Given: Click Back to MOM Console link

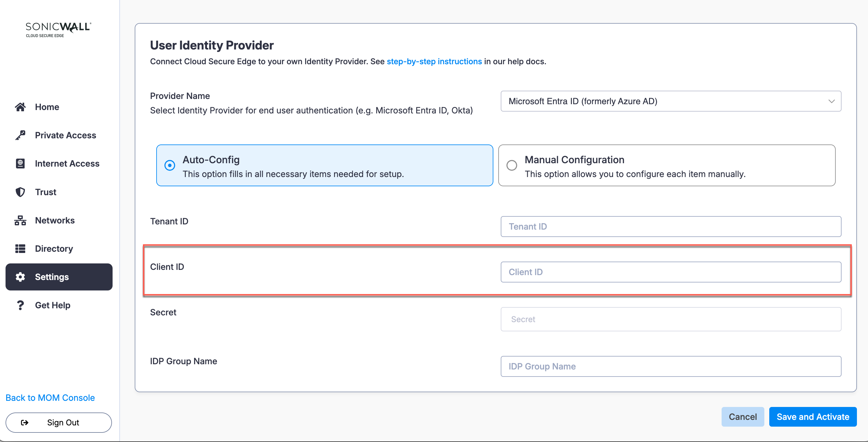Looking at the screenshot, I should tap(50, 397).
